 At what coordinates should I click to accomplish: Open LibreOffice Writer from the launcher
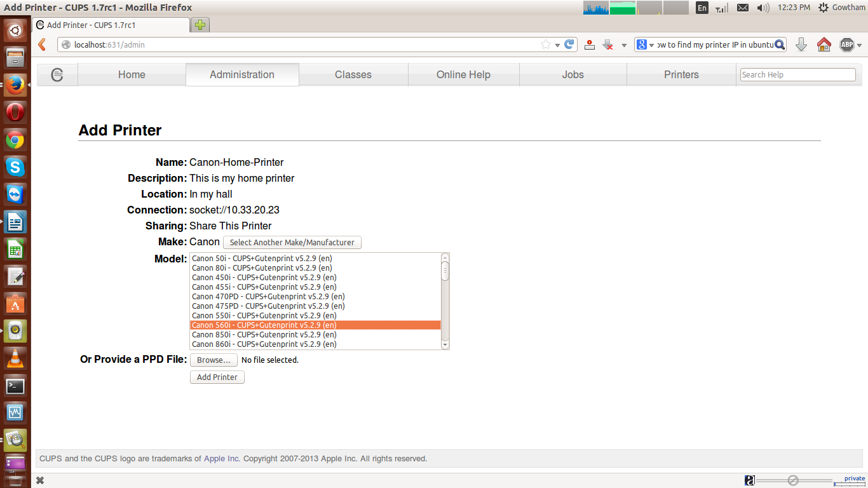coord(15,222)
